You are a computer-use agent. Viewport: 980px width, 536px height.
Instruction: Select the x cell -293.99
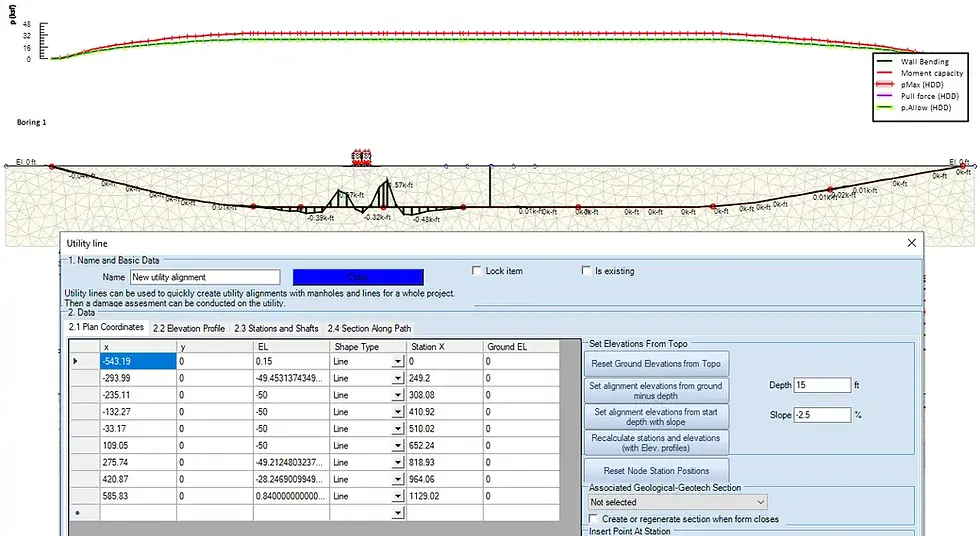tap(138, 378)
